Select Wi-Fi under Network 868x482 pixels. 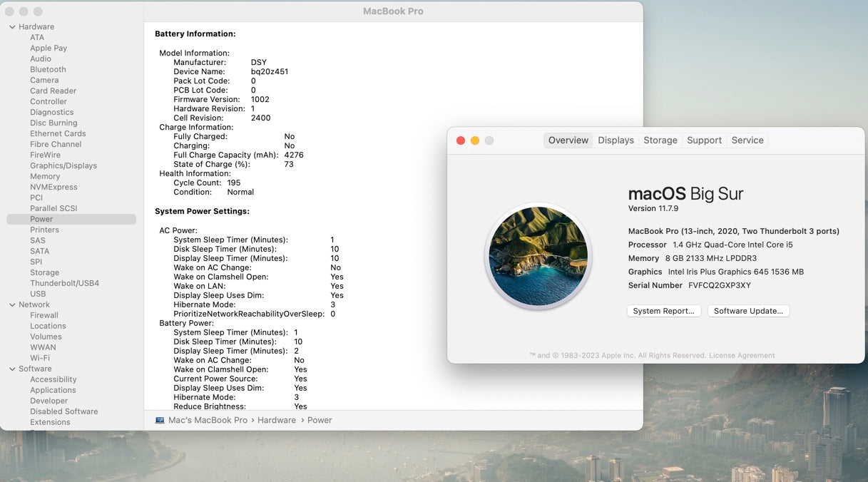(40, 359)
